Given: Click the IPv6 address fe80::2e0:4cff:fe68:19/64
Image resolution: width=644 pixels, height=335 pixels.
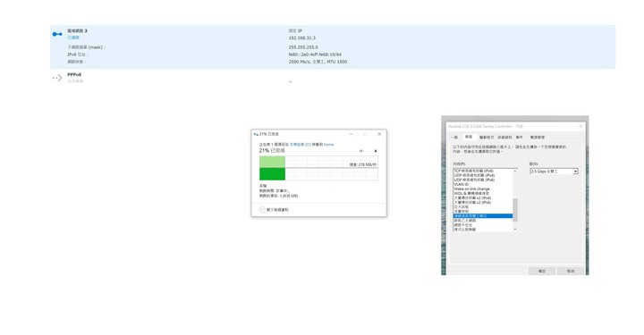Looking at the screenshot, I should click(x=315, y=54).
